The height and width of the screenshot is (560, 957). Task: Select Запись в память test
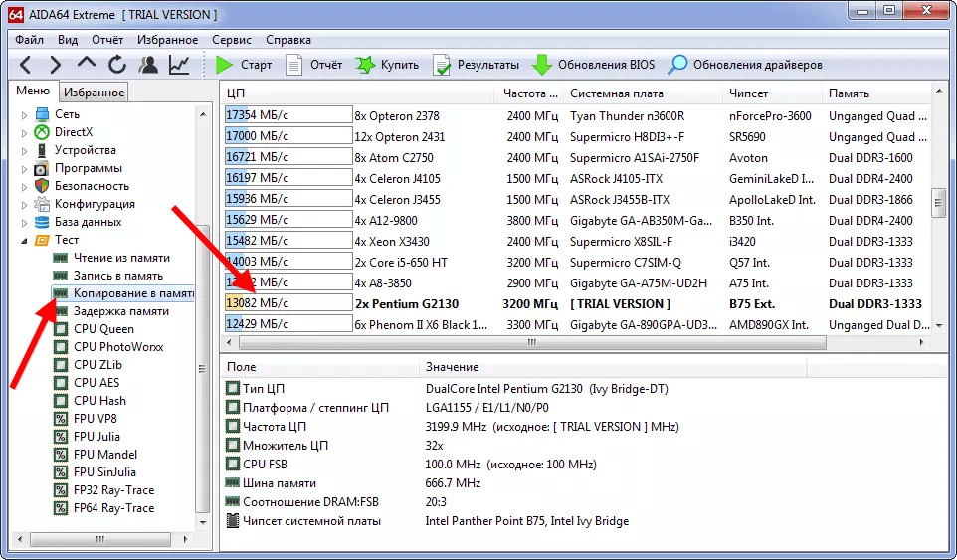118,276
